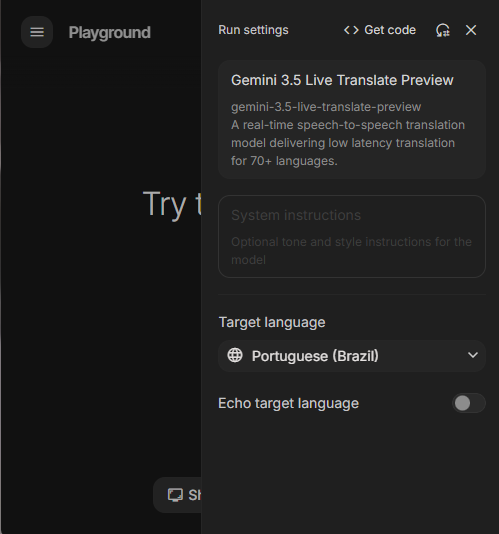Click the globe icon in the language selector
Viewport: 499px width, 534px height.
pyautogui.click(x=235, y=356)
